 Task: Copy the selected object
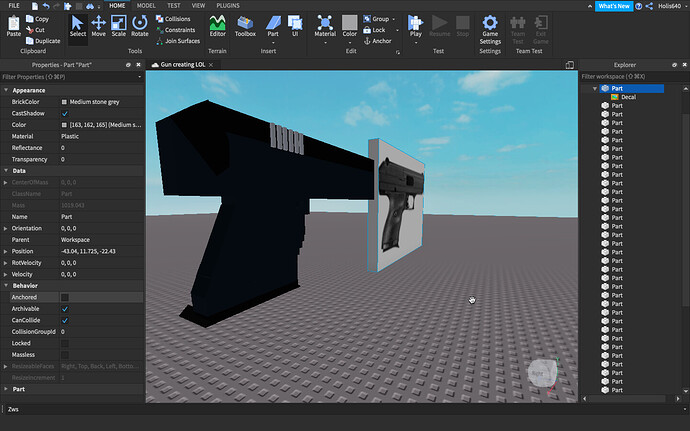37,19
